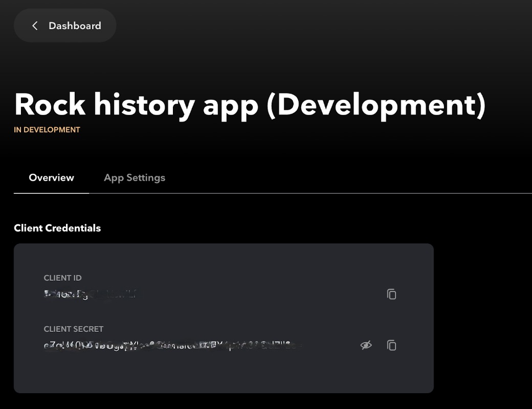The width and height of the screenshot is (532, 409).
Task: Return to Dashboard via the back button
Action: (x=65, y=25)
